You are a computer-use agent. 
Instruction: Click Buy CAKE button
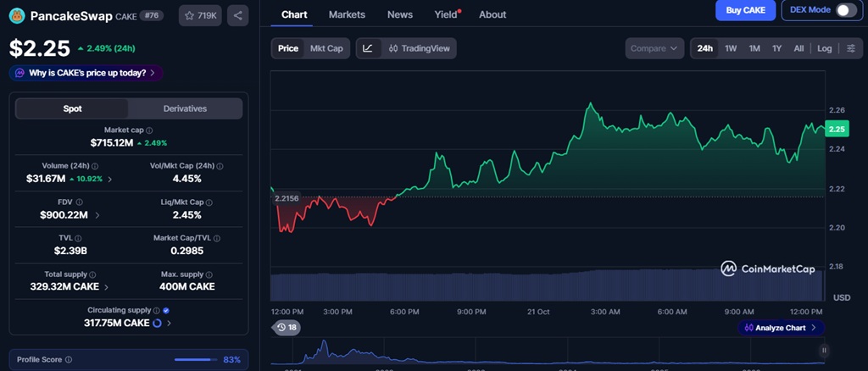click(x=745, y=10)
